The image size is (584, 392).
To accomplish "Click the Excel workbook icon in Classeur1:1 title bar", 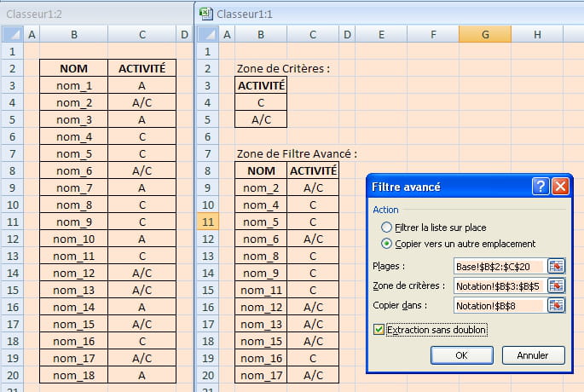I will [x=206, y=13].
